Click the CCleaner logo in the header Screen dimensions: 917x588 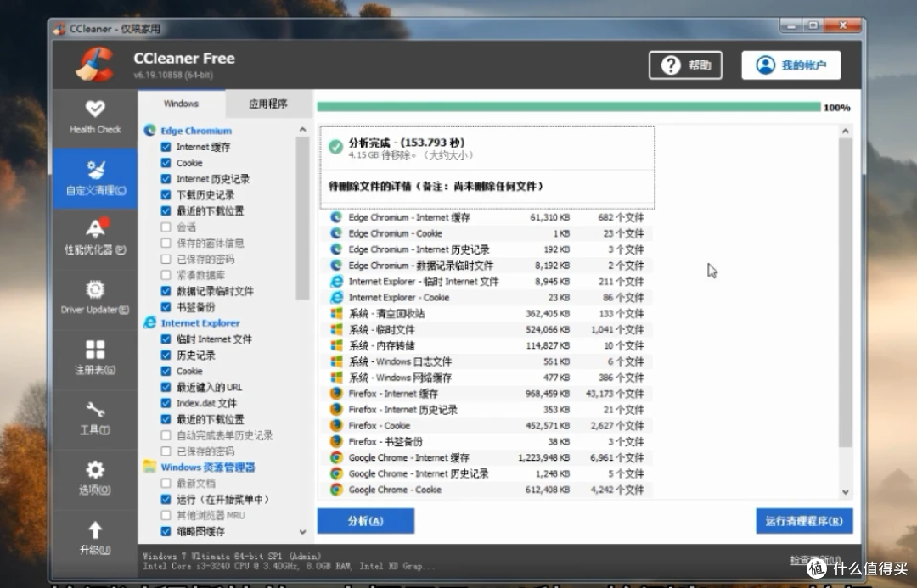94,64
